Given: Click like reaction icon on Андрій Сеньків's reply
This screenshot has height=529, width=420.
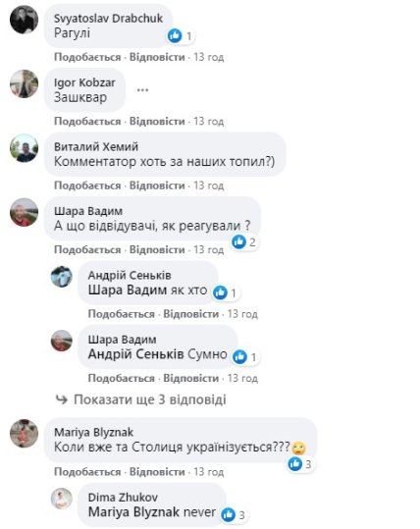Looking at the screenshot, I should point(220,292).
